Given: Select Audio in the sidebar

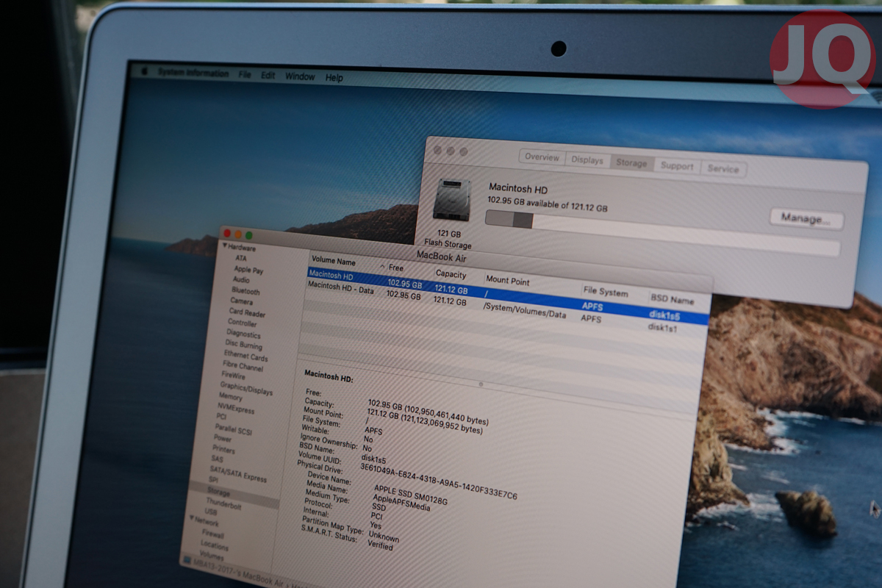Looking at the screenshot, I should (241, 280).
